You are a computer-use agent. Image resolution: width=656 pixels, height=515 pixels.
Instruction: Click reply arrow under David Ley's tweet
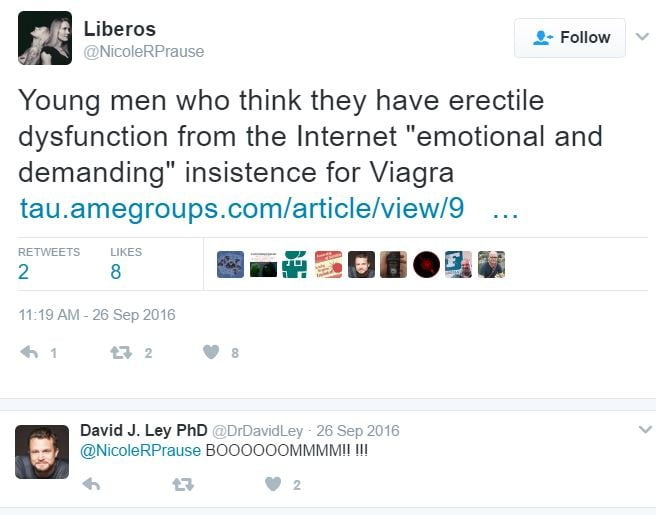pos(91,484)
